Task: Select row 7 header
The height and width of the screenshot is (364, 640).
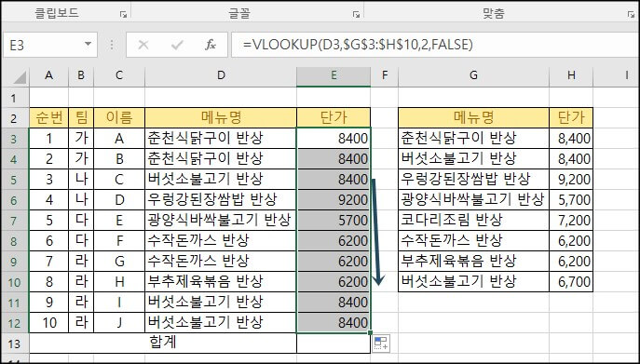Action: [14, 221]
